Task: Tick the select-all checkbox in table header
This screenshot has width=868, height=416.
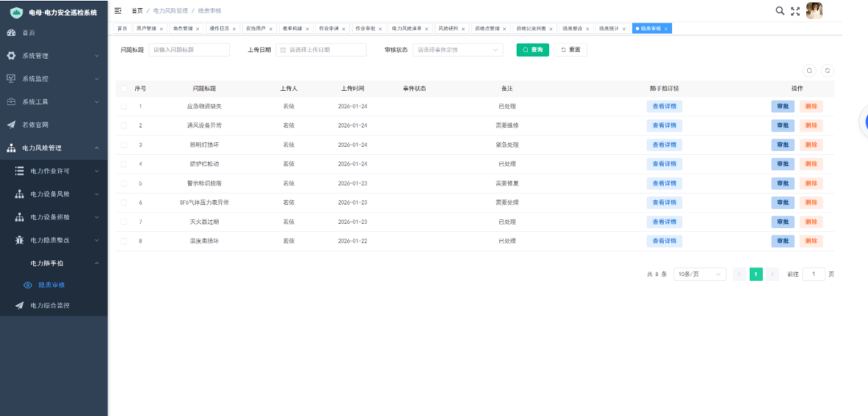Action: pyautogui.click(x=124, y=88)
